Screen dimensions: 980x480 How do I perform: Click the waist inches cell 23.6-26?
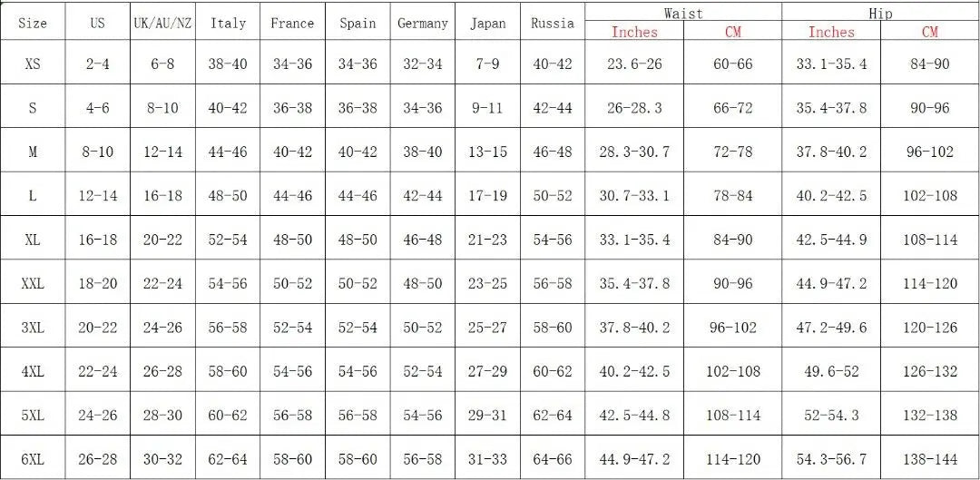pyautogui.click(x=634, y=64)
